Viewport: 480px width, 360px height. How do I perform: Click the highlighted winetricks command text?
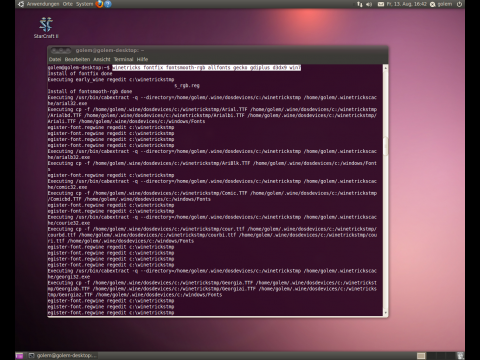point(206,68)
